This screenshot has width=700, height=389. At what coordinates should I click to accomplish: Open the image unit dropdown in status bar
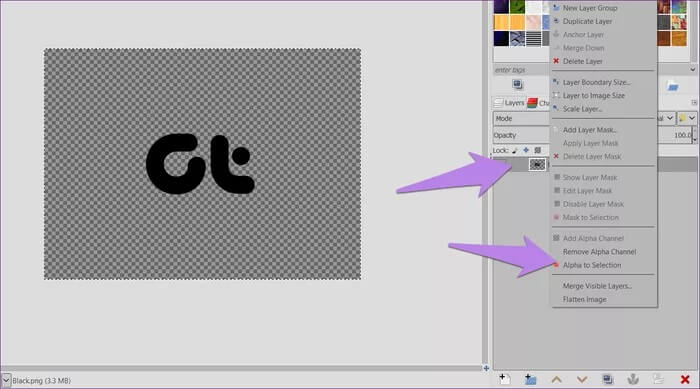coord(6,381)
